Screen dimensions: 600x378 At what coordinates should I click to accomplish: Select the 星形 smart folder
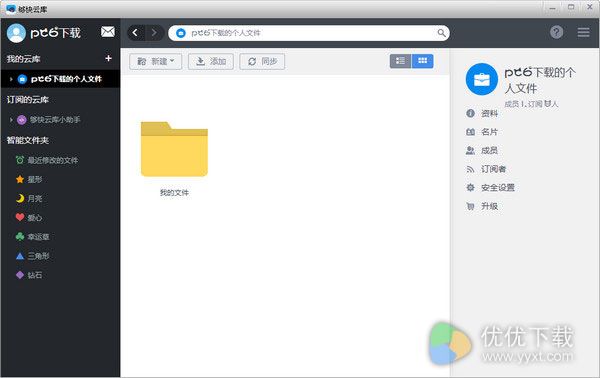(x=29, y=179)
